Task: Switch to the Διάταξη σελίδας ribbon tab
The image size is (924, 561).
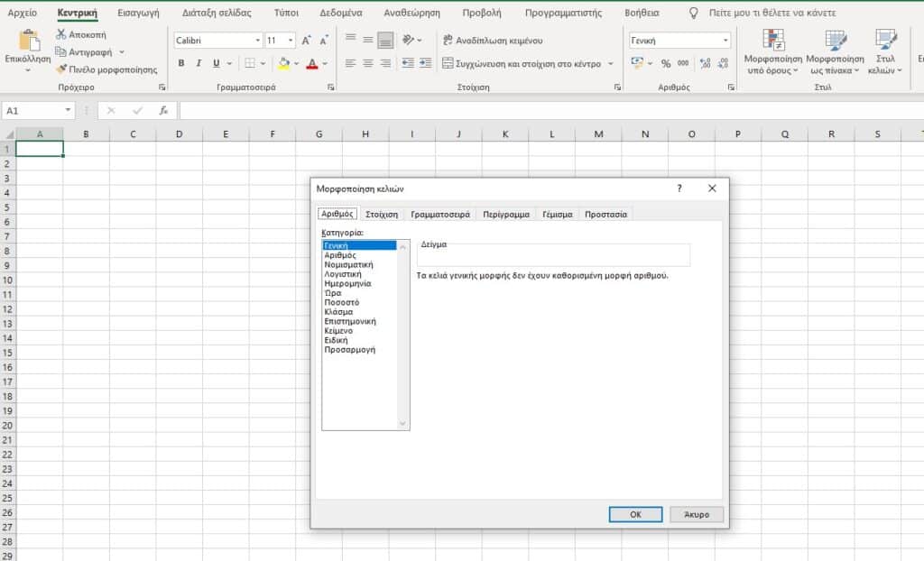Action: tap(217, 13)
